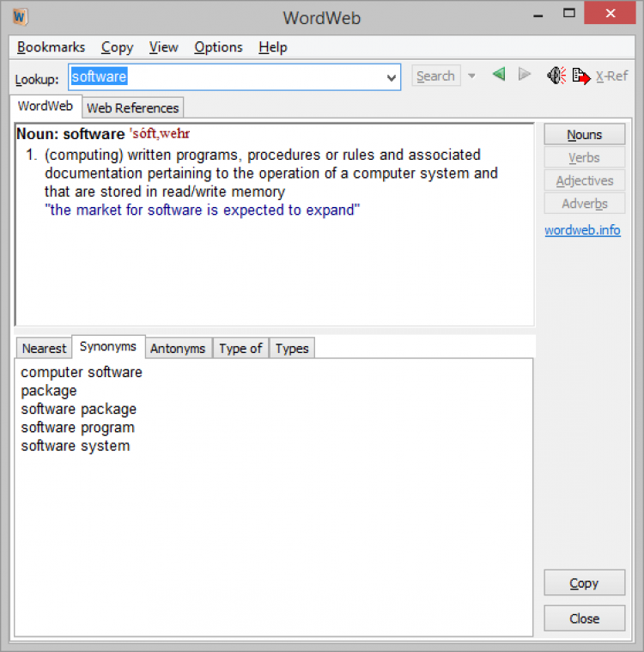Open the wordweb.info link
The image size is (644, 652).
point(582,230)
